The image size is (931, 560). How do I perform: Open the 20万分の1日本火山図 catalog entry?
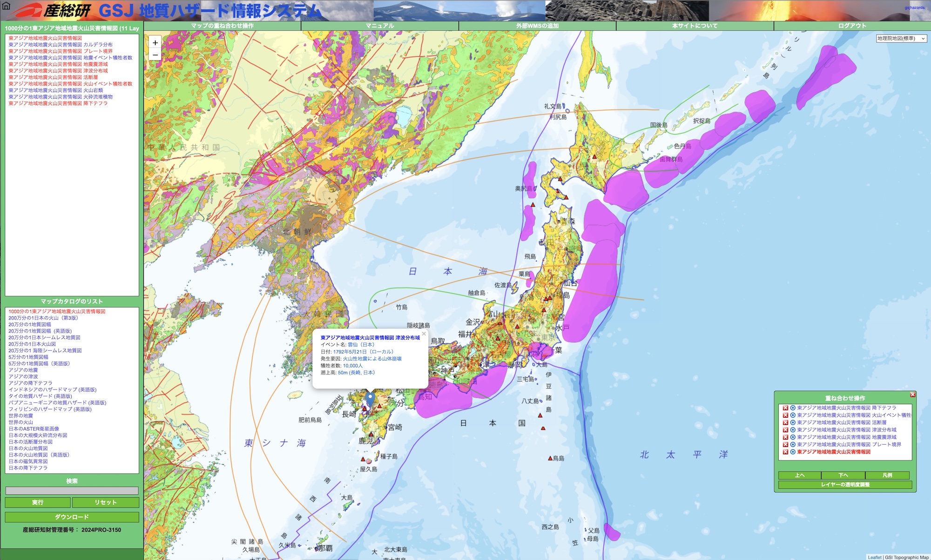tap(32, 344)
